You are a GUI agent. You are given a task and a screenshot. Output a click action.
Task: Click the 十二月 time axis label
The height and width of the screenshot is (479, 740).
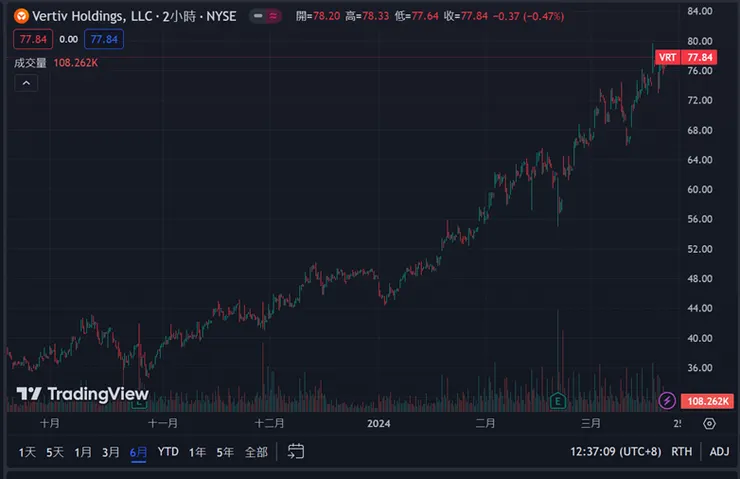click(x=269, y=423)
